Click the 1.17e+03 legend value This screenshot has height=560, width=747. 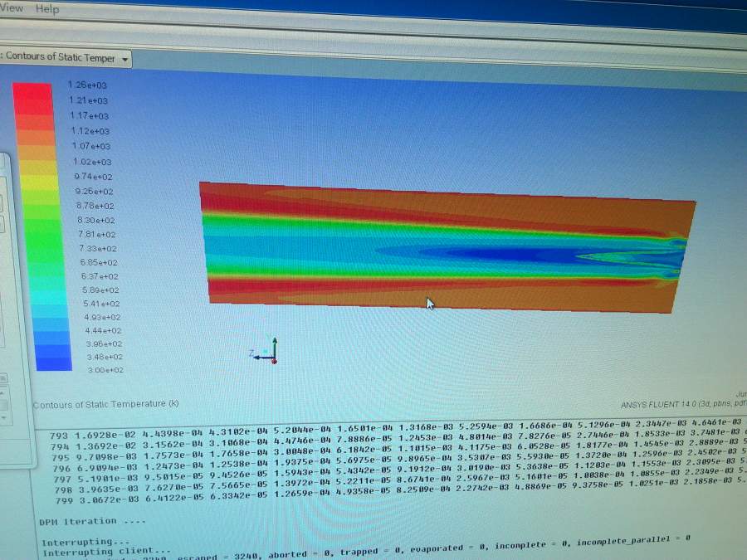pos(89,115)
